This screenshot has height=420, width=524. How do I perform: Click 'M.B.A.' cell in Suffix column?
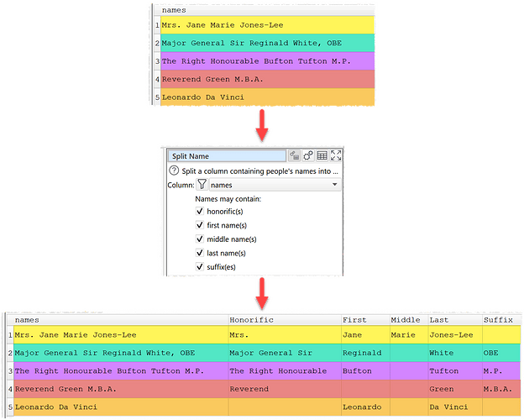(501, 389)
